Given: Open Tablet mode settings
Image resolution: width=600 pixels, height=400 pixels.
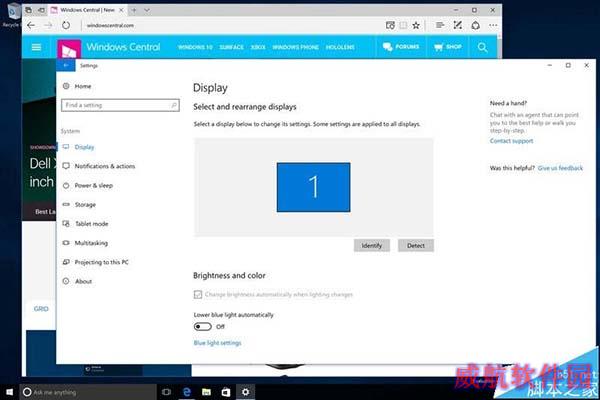Looking at the screenshot, I should pyautogui.click(x=86, y=224).
